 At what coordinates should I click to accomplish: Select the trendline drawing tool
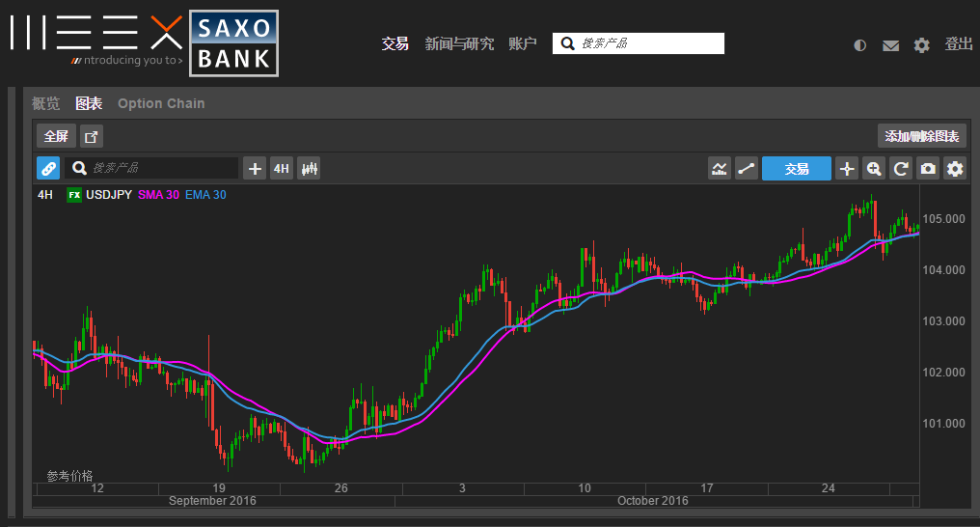[747, 168]
